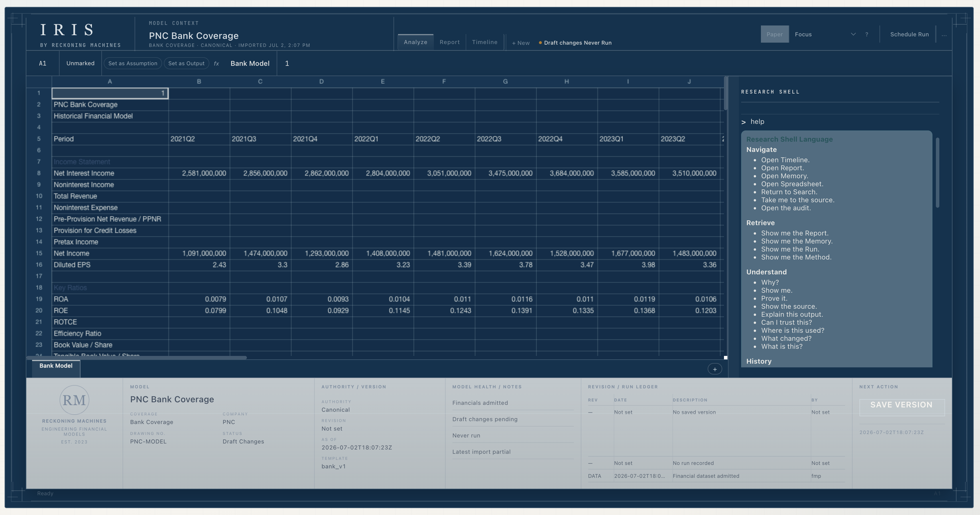The height and width of the screenshot is (515, 980).
Task: Click Schedule Run
Action: (x=909, y=34)
